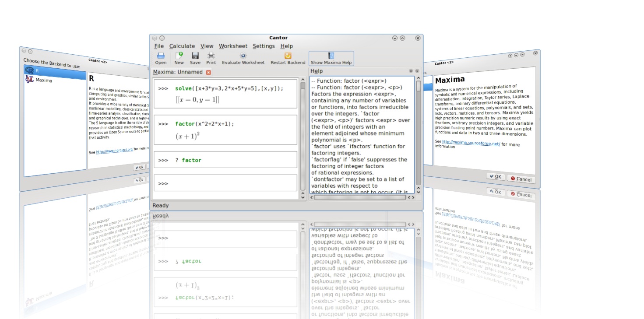
Task: Follow the maxima.sourceforge.net link
Action: [471, 143]
